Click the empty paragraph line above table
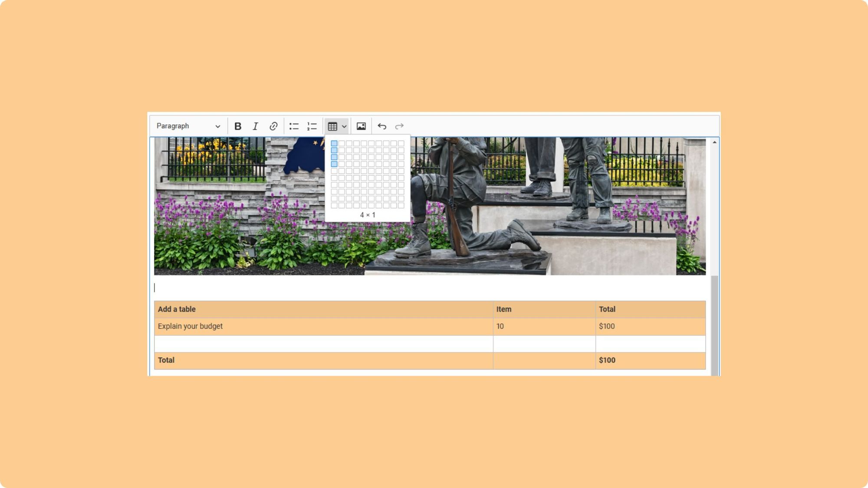The height and width of the screenshot is (488, 868). point(430,288)
